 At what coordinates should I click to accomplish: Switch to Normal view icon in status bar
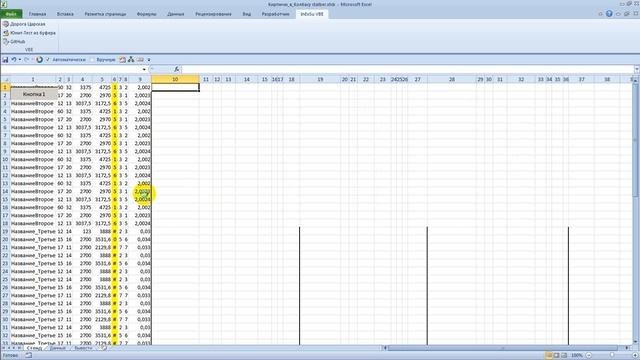click(549, 356)
